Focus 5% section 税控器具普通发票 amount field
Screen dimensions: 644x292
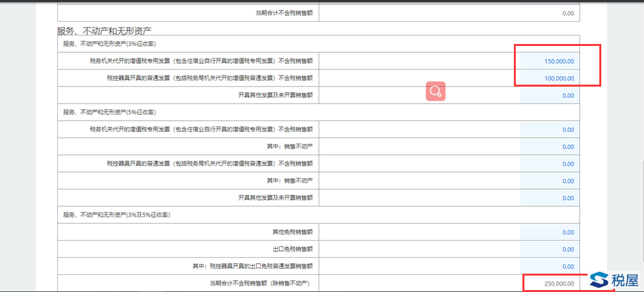point(549,164)
